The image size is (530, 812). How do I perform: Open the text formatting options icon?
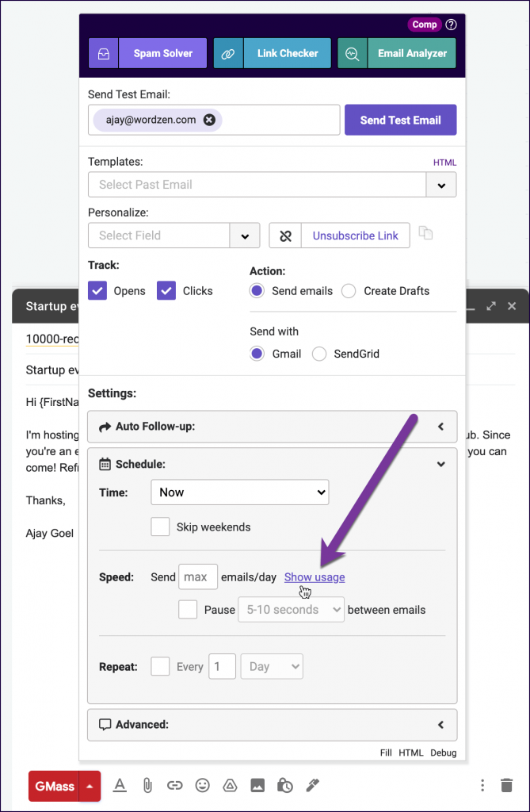click(x=120, y=785)
